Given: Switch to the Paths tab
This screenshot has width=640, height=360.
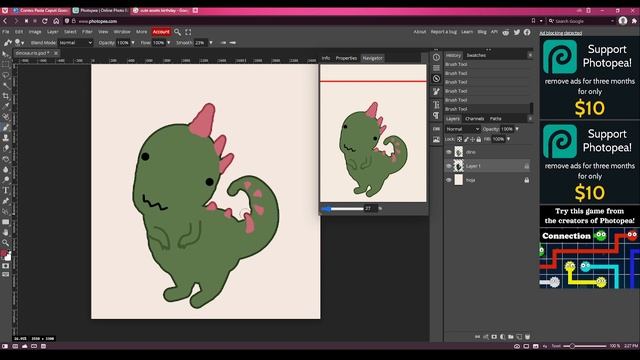Looking at the screenshot, I should click(496, 119).
